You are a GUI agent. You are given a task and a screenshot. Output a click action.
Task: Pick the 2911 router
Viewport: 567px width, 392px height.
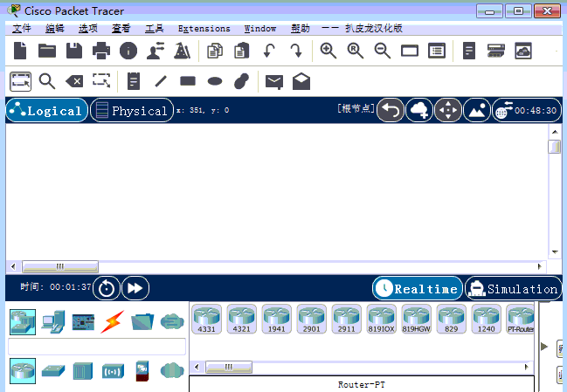coord(347,319)
